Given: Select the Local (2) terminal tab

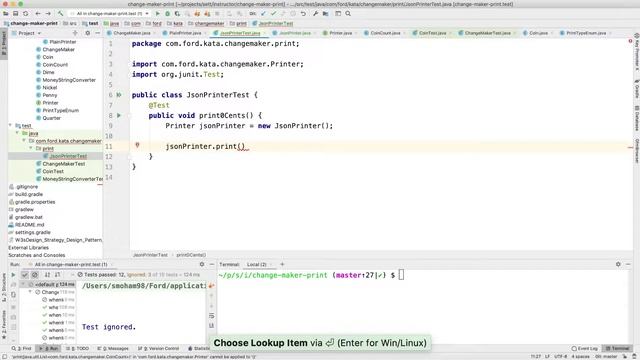Looking at the screenshot, I should (257, 264).
